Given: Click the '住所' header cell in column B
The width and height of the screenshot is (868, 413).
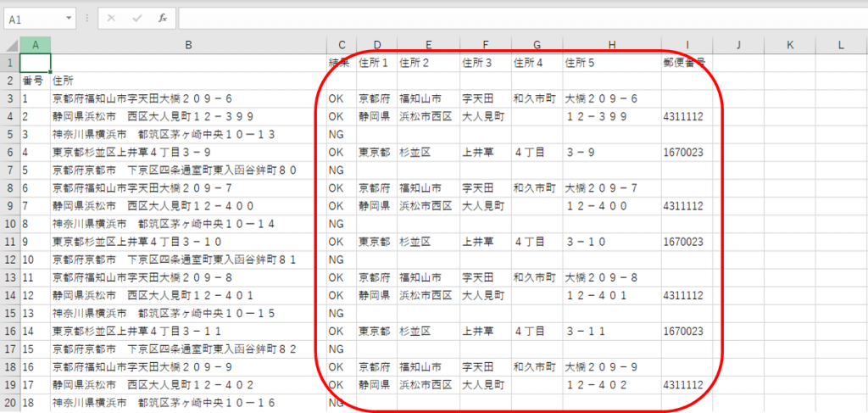Looking at the screenshot, I should pos(188,81).
